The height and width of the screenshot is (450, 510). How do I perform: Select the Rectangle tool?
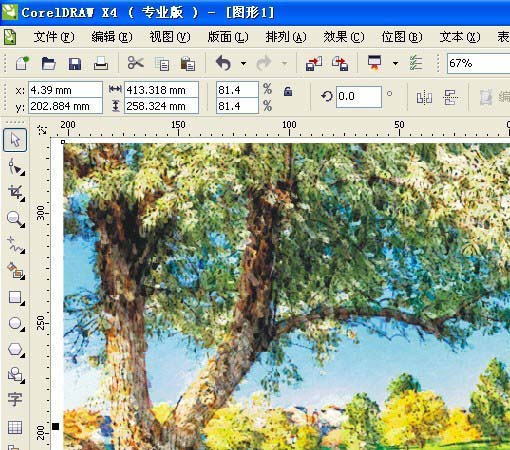[15, 297]
